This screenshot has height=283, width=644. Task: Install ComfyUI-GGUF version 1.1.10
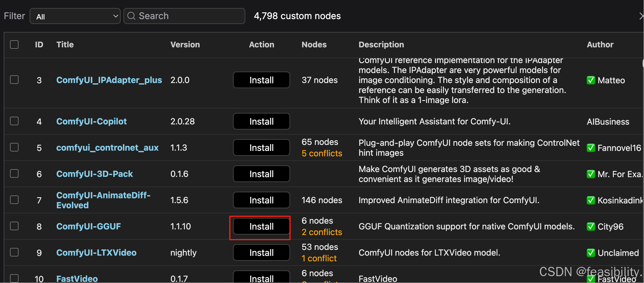pyautogui.click(x=262, y=226)
